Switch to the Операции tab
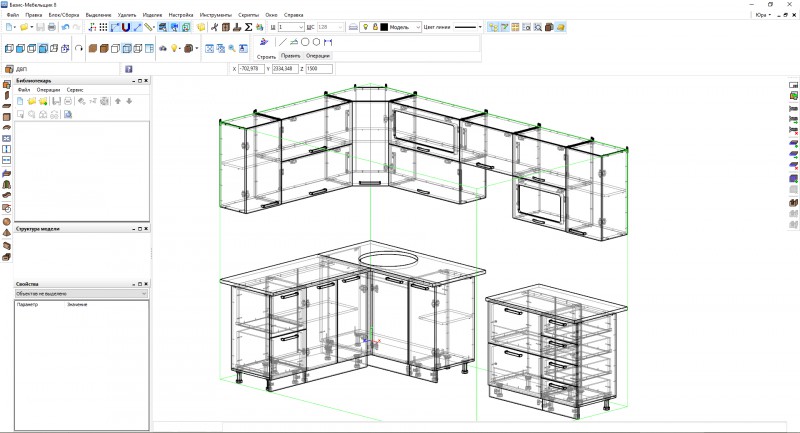This screenshot has width=800, height=433. 318,56
